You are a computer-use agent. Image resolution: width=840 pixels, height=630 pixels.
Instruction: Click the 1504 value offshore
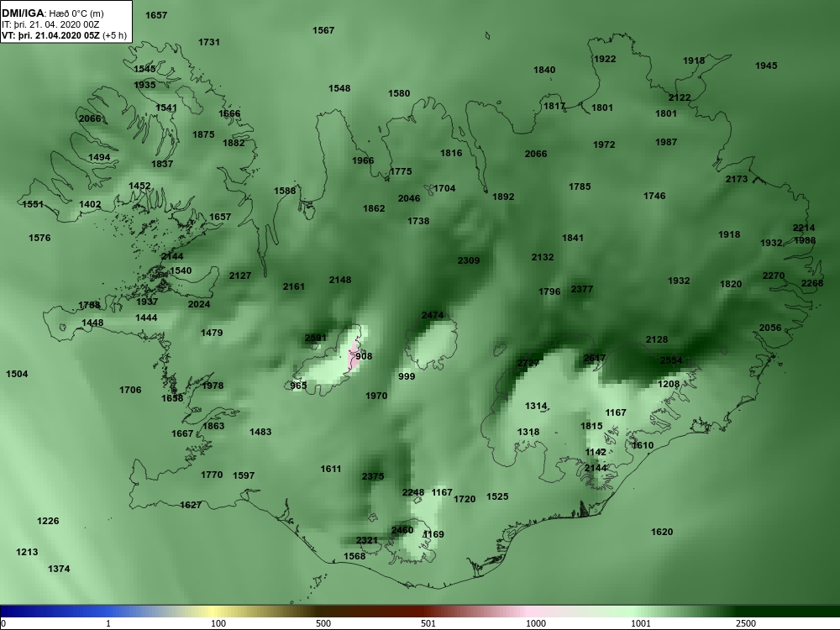click(17, 374)
